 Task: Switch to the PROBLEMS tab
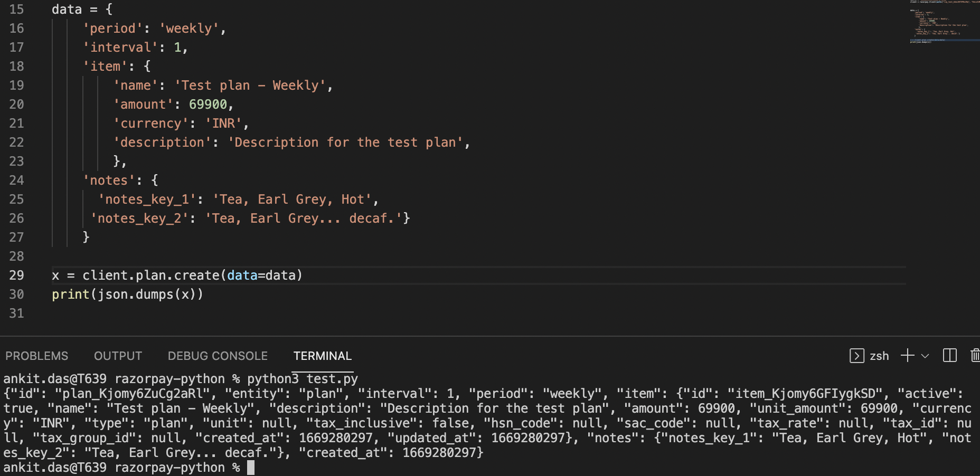pyautogui.click(x=36, y=356)
